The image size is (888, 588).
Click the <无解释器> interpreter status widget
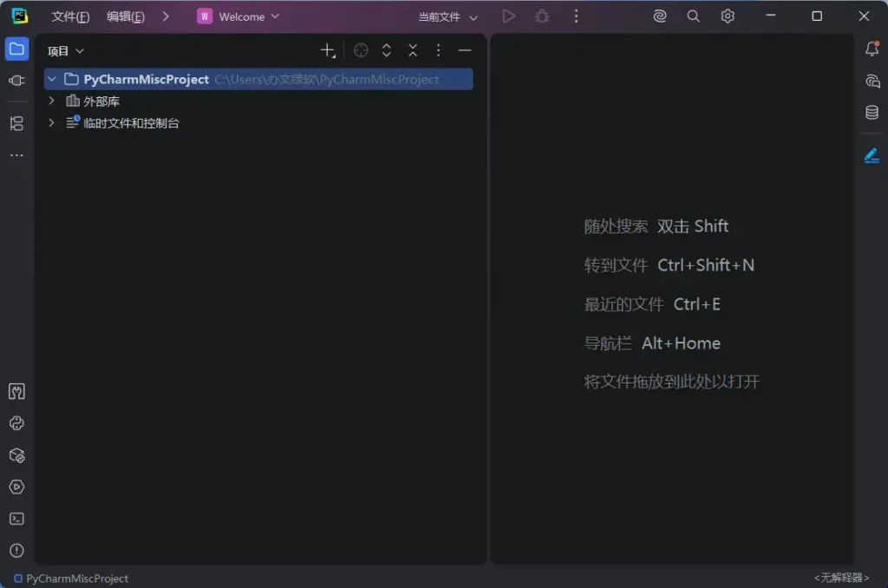click(841, 578)
